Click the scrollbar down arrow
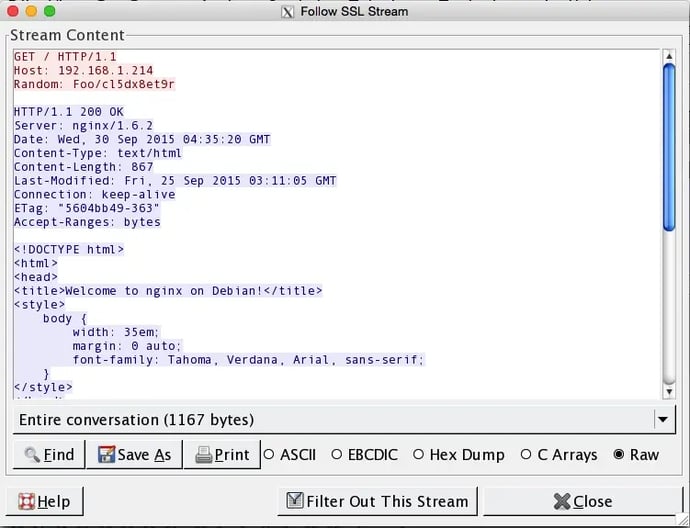 pyautogui.click(x=669, y=391)
